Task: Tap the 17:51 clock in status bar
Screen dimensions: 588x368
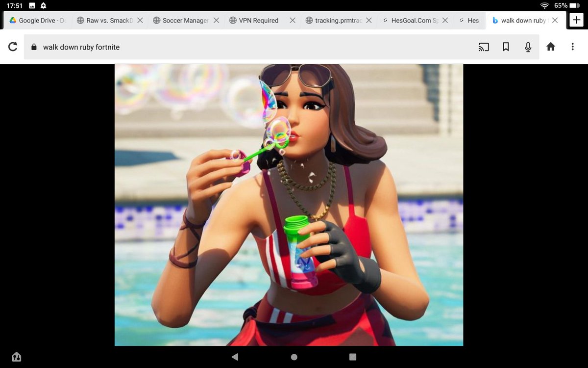Action: tap(14, 5)
